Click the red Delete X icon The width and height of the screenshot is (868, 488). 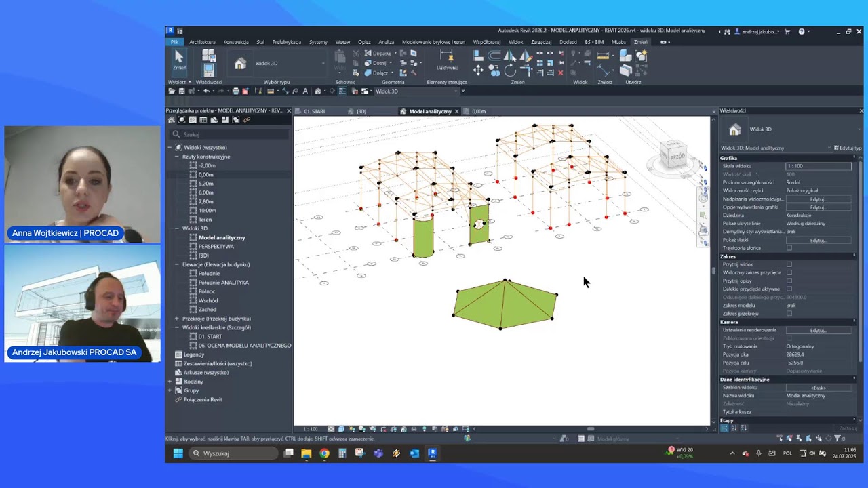click(x=560, y=73)
